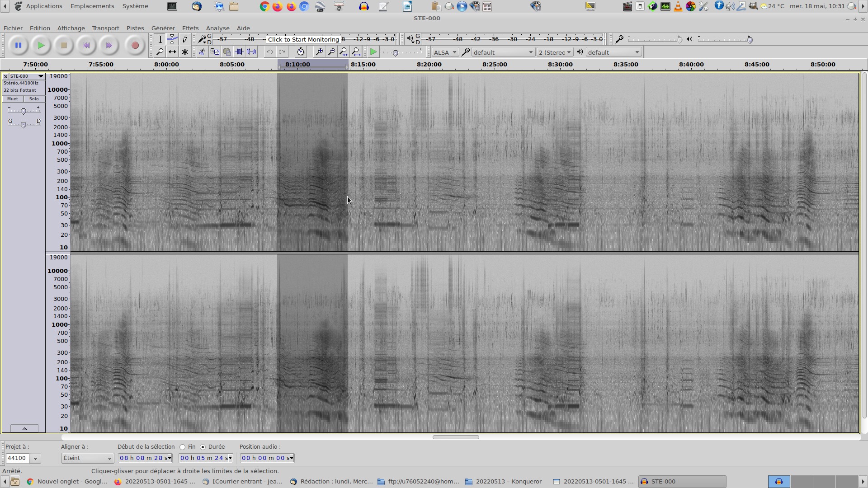This screenshot has width=868, height=488.
Task: Click the Pause transport button
Action: 18,45
